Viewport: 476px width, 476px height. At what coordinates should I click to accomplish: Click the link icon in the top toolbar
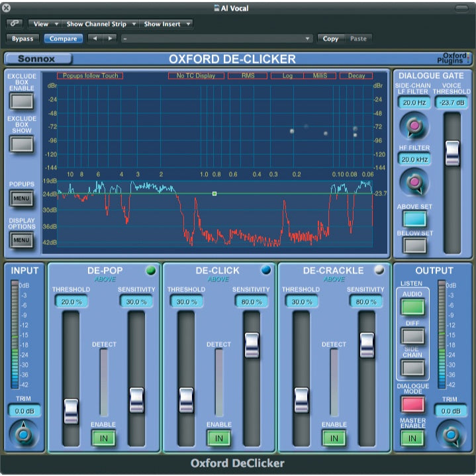(x=15, y=24)
